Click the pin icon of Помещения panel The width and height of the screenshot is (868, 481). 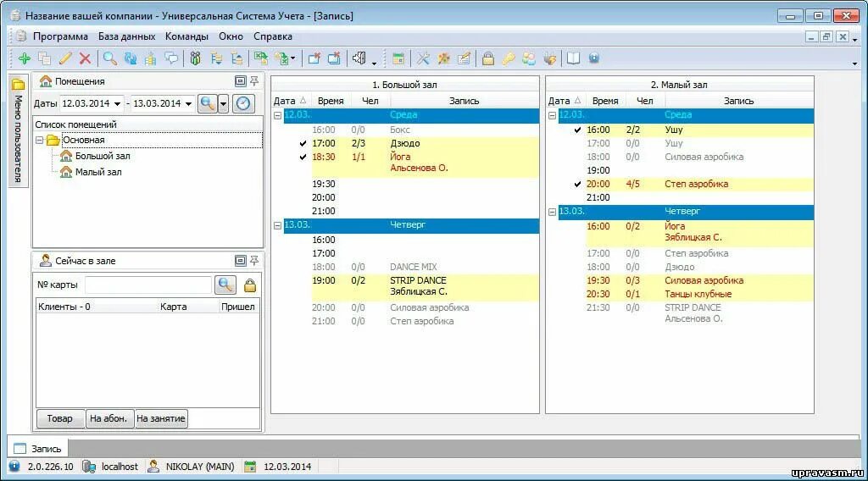click(254, 81)
